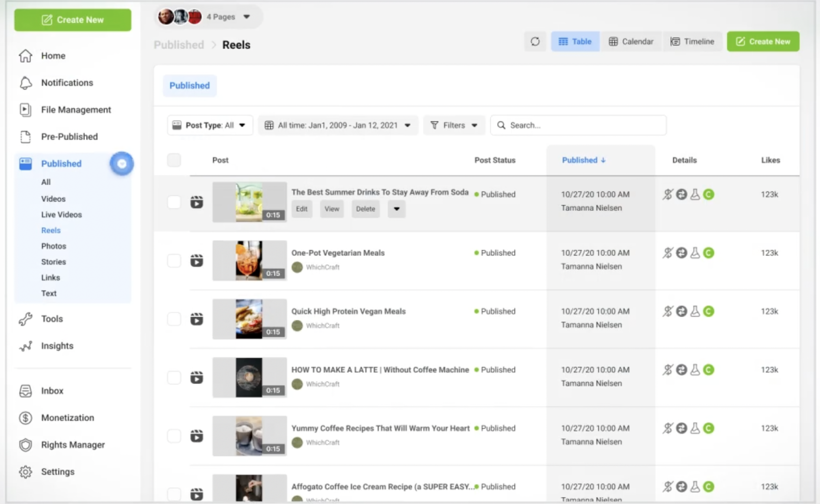
Task: Check the box for One-Pot Vegetarian Meals
Action: pos(174,260)
